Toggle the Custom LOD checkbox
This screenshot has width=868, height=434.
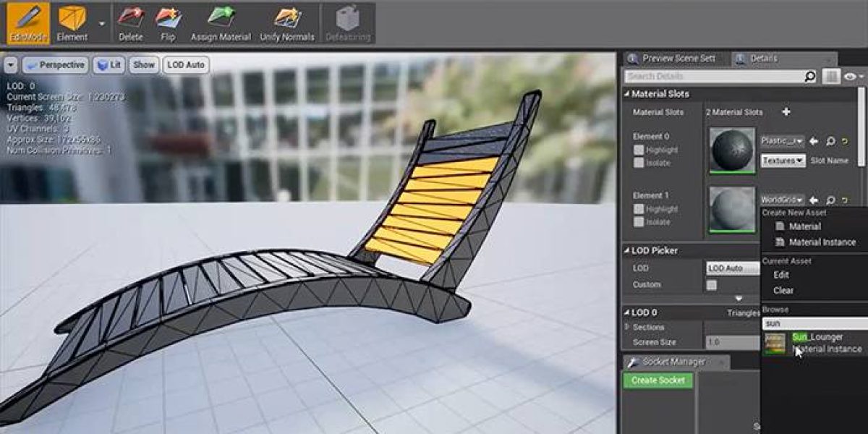point(712,285)
